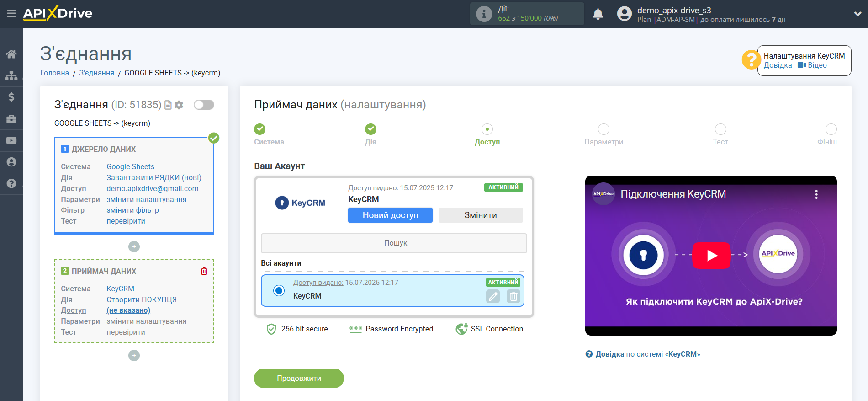This screenshot has height=401, width=868.
Task: Open profile sidebar icon
Action: coord(11,162)
